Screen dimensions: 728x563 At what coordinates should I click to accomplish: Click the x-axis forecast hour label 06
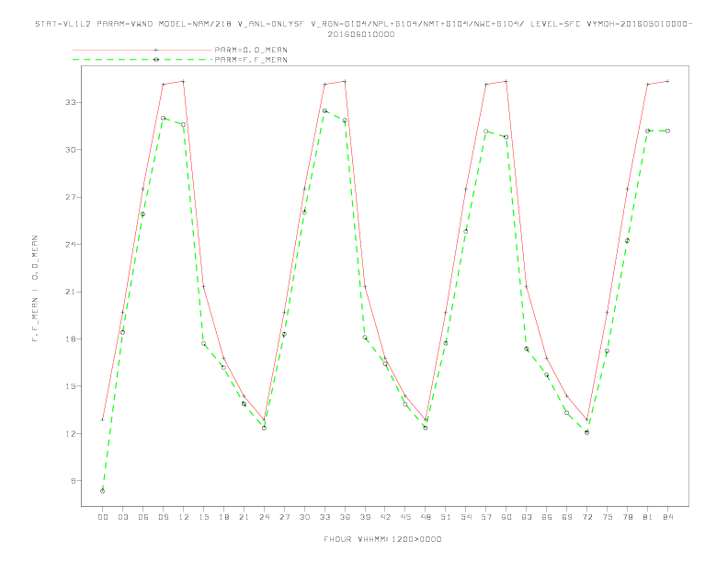pyautogui.click(x=143, y=517)
